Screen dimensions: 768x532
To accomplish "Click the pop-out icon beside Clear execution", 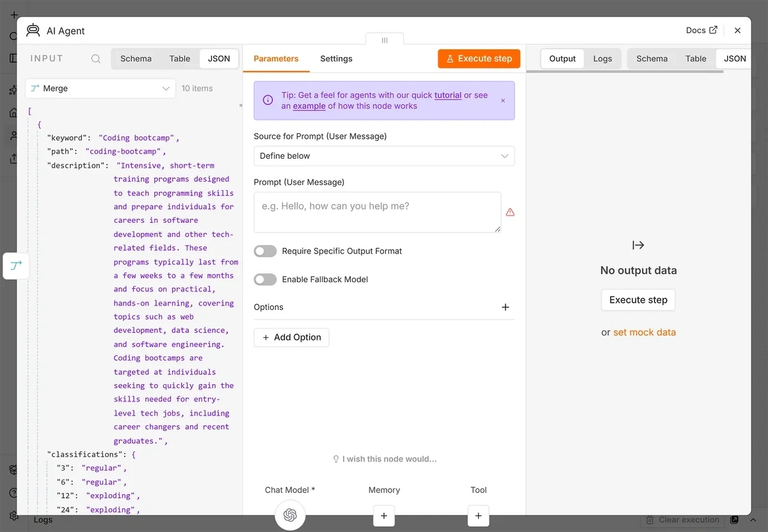I will click(735, 520).
